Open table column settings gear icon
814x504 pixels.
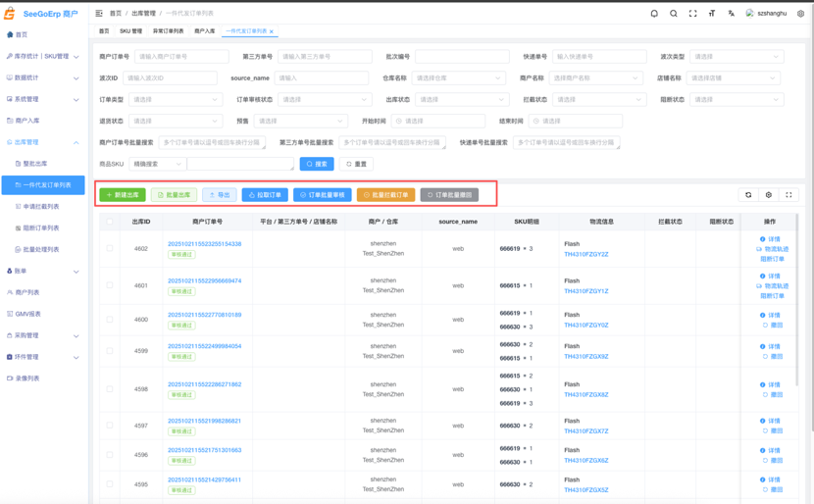tap(769, 195)
